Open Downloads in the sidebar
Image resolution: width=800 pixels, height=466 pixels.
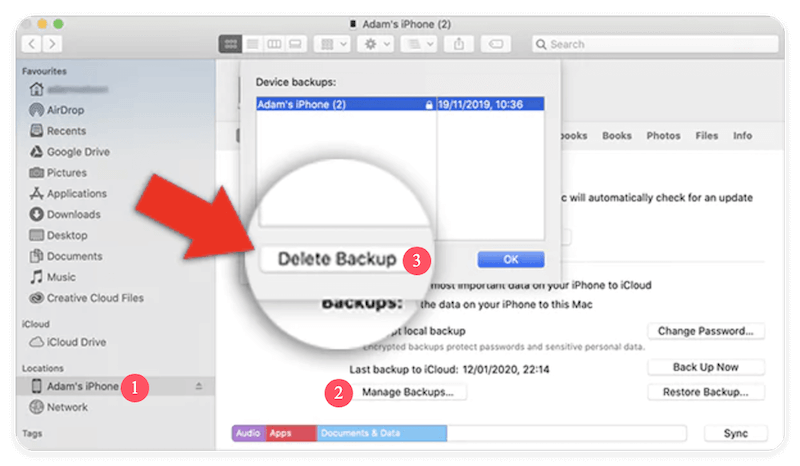65,214
